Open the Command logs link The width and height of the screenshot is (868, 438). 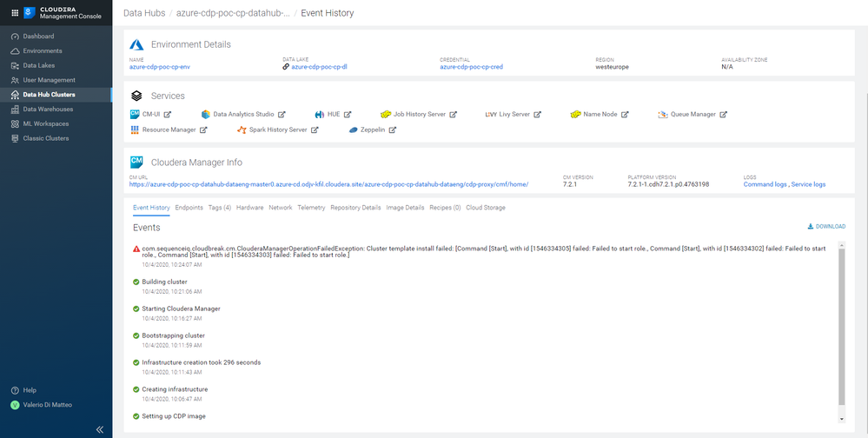(x=765, y=184)
